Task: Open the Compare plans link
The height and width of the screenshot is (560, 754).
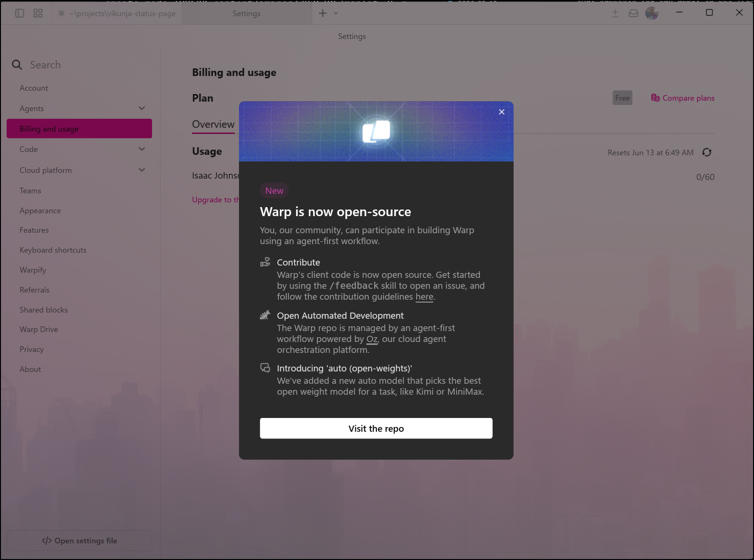Action: [683, 98]
